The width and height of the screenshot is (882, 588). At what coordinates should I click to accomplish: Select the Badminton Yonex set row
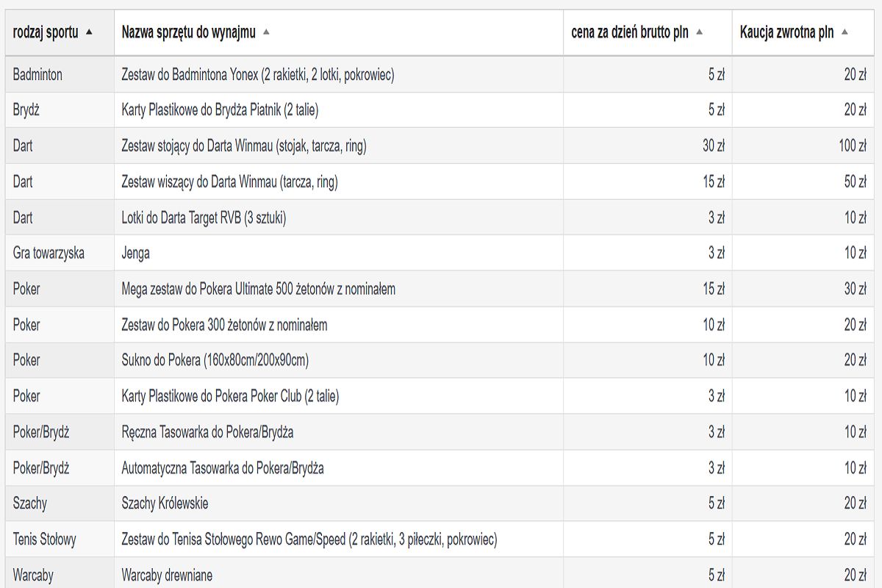(x=257, y=74)
